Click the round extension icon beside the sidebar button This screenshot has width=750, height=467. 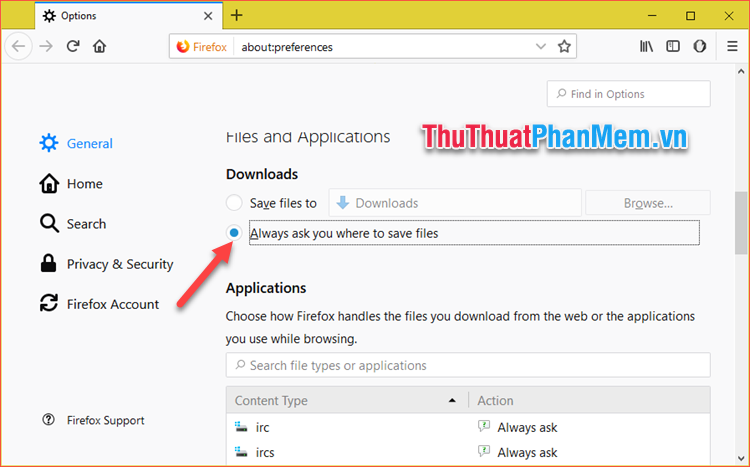700,46
